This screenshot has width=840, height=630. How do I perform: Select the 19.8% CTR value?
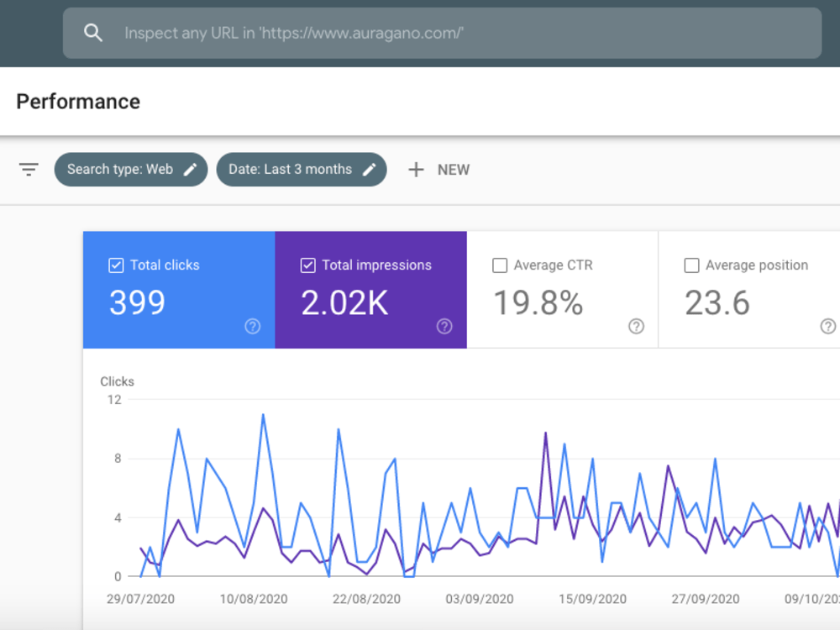[538, 302]
